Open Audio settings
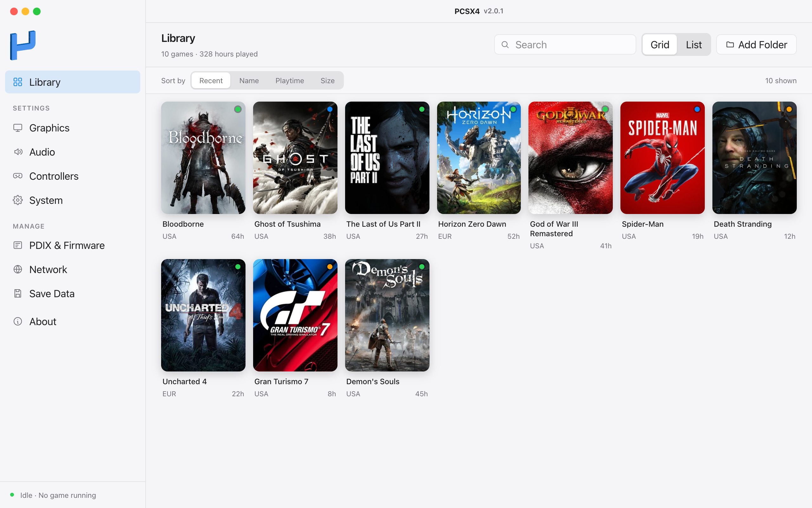Image resolution: width=812 pixels, height=508 pixels. coord(72,152)
